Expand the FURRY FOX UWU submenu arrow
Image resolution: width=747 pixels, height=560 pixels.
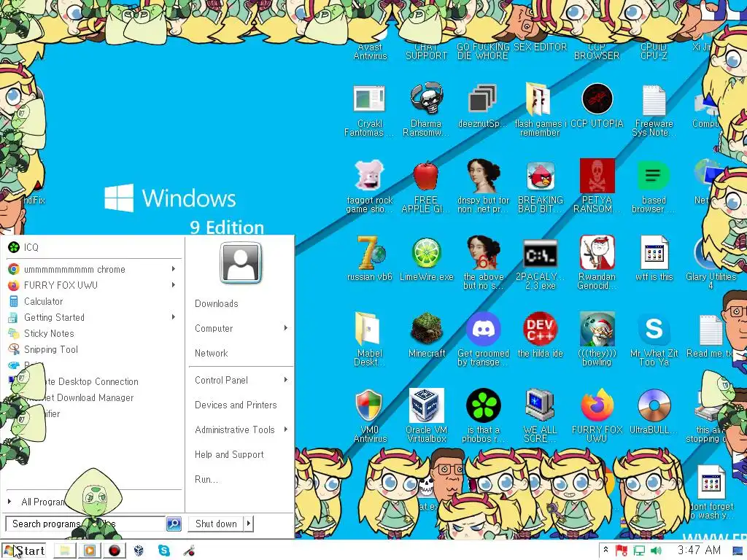click(x=174, y=285)
